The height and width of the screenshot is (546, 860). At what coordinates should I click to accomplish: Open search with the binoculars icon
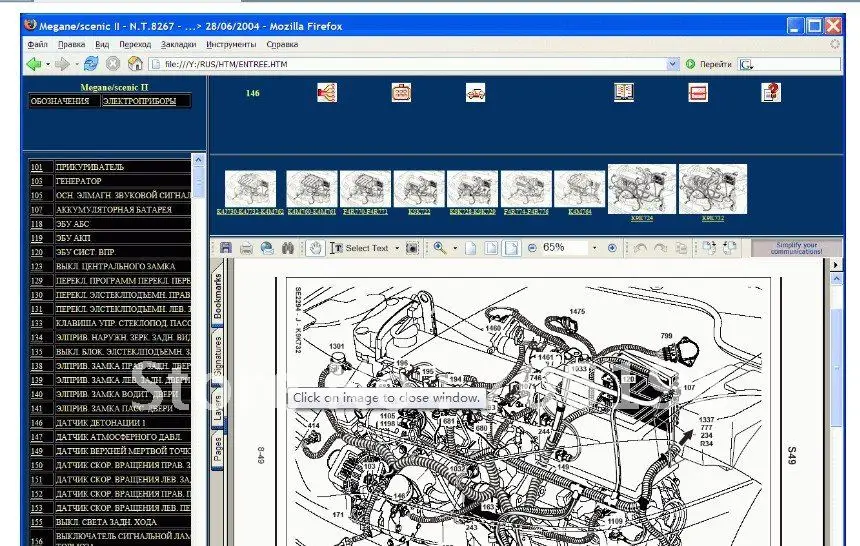288,248
